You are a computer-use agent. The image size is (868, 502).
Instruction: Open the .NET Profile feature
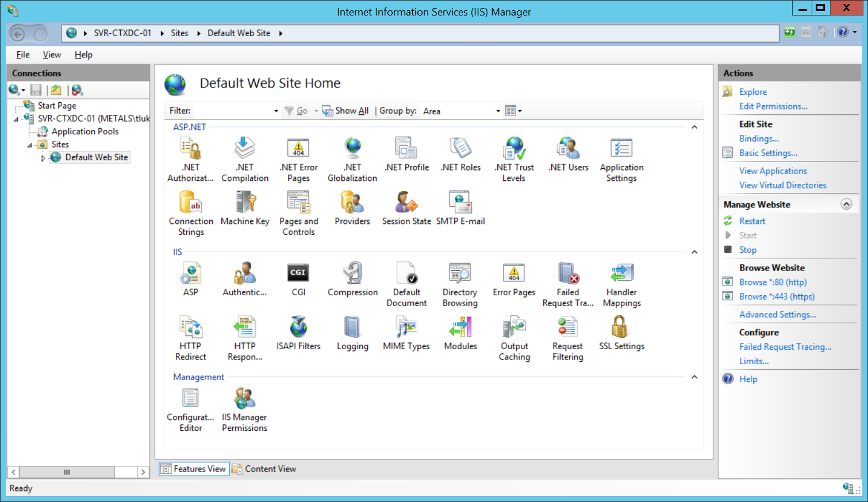[x=406, y=155]
